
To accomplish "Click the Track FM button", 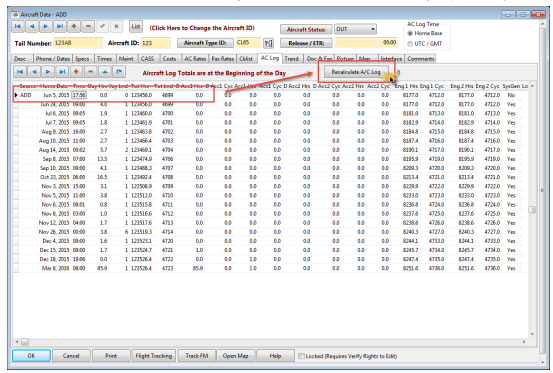I will click(197, 356).
